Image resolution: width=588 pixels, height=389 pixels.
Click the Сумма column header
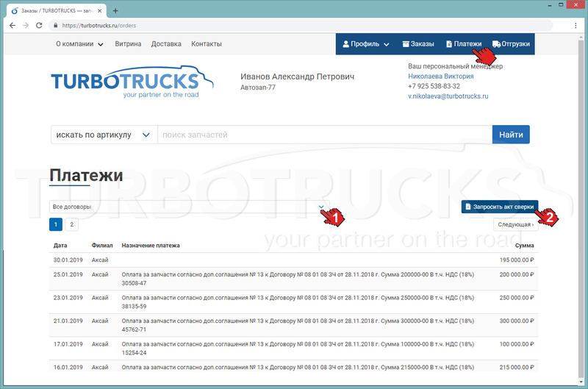point(524,246)
